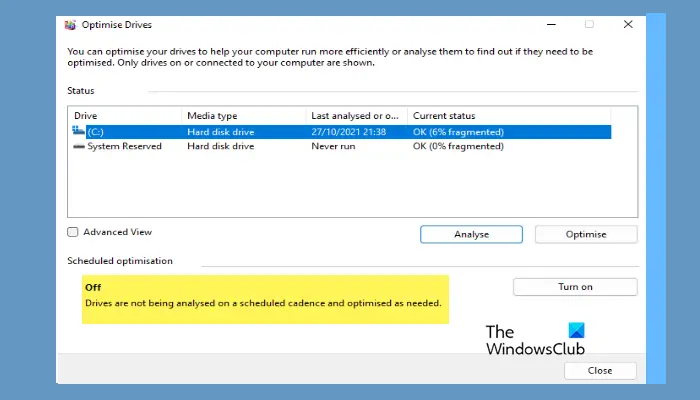700x400 pixels.
Task: Click the (C:) drive icon
Action: point(79,131)
